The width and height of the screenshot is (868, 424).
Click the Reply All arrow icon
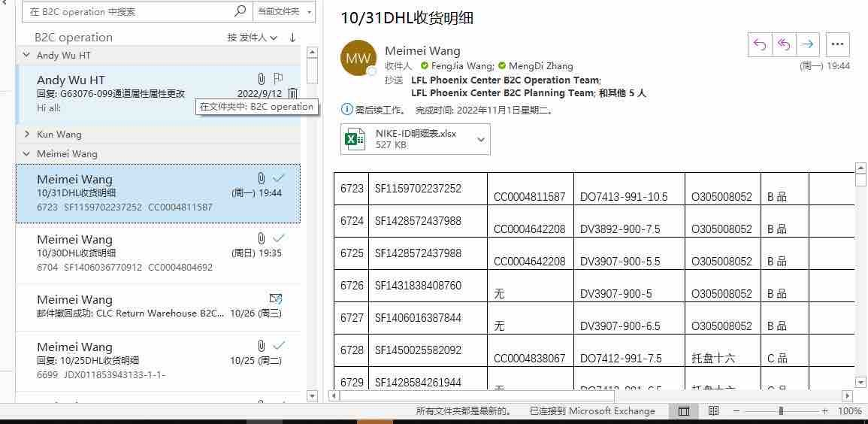pyautogui.click(x=784, y=44)
